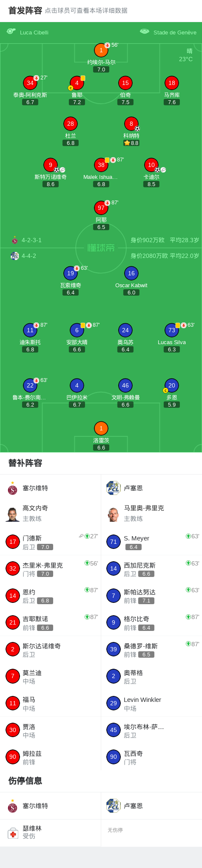View coach 高文内奇 profile photo
The image size is (202, 868).
click(12, 514)
